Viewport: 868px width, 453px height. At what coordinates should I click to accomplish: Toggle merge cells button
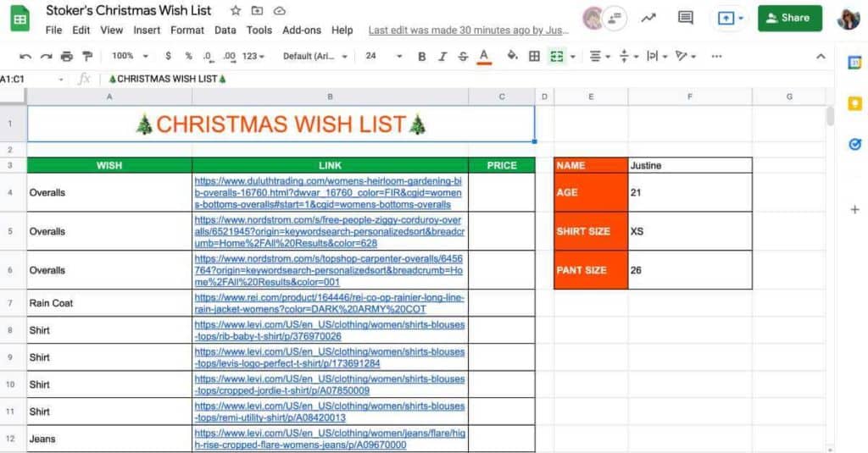click(x=556, y=56)
